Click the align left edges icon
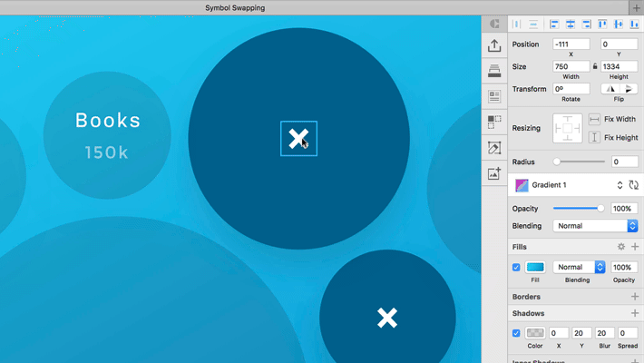The width and height of the screenshot is (644, 363). (x=552, y=25)
